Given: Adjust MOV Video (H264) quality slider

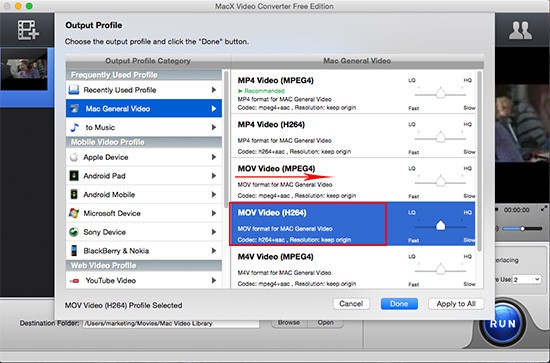Looking at the screenshot, I should click(441, 226).
